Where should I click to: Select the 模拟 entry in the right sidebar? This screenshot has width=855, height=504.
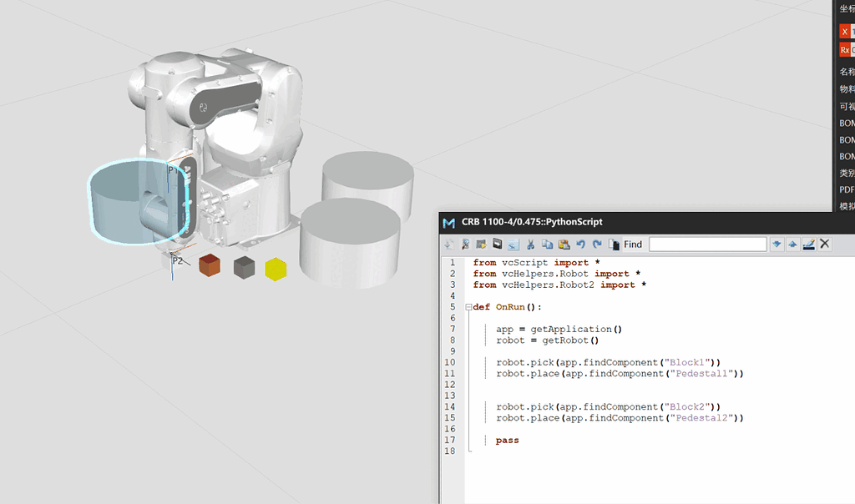point(845,205)
